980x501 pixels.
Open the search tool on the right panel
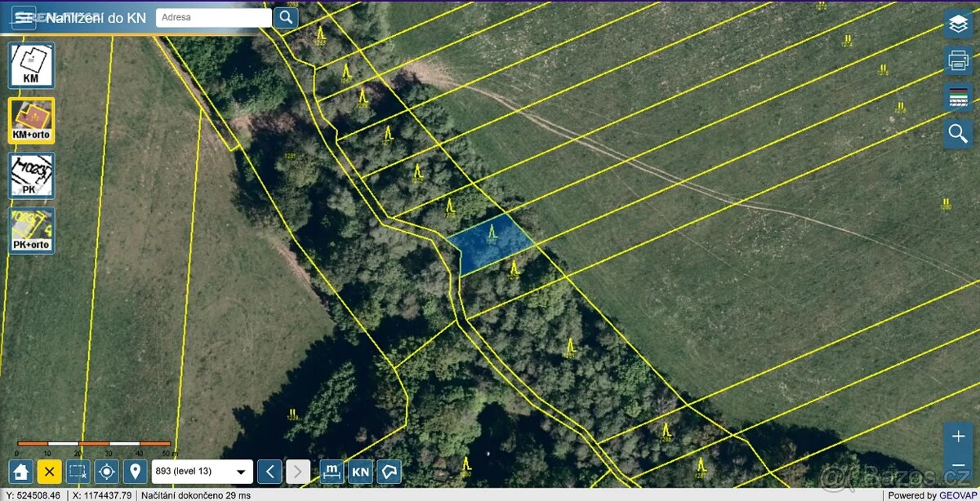tap(958, 134)
